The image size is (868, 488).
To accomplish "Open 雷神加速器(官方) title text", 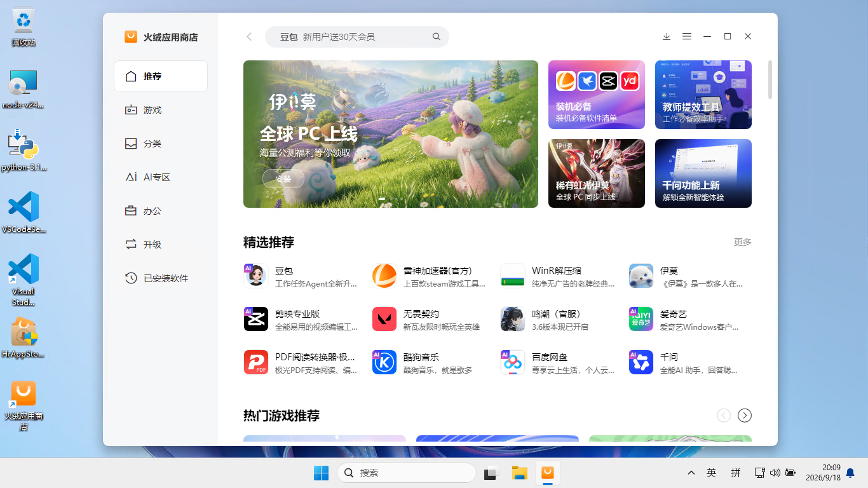I will [438, 271].
